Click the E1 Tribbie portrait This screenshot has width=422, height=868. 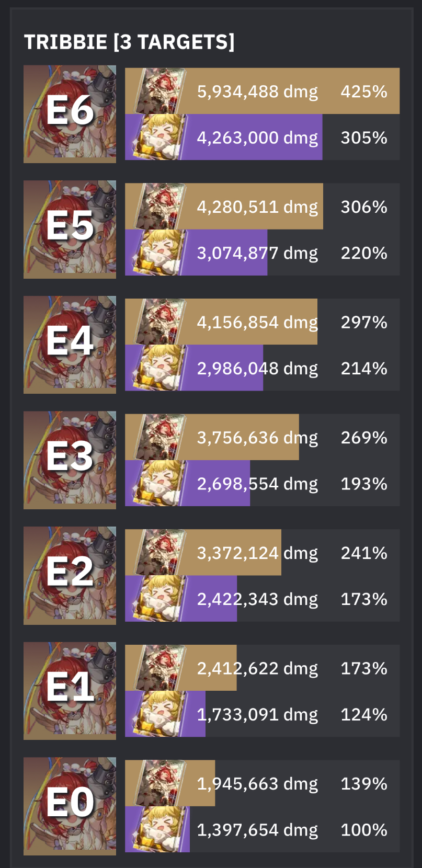[70, 691]
